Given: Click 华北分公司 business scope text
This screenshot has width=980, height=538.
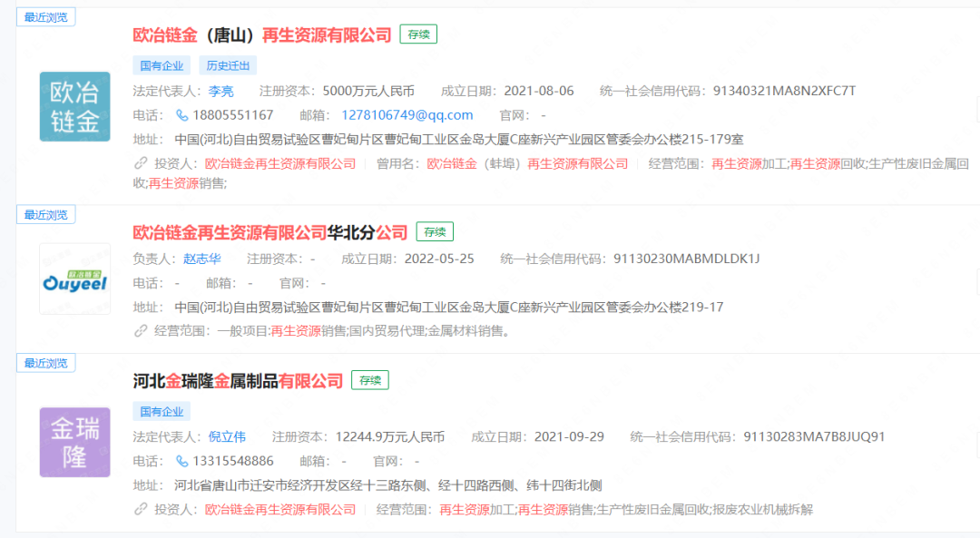Looking at the screenshot, I should point(363,331).
